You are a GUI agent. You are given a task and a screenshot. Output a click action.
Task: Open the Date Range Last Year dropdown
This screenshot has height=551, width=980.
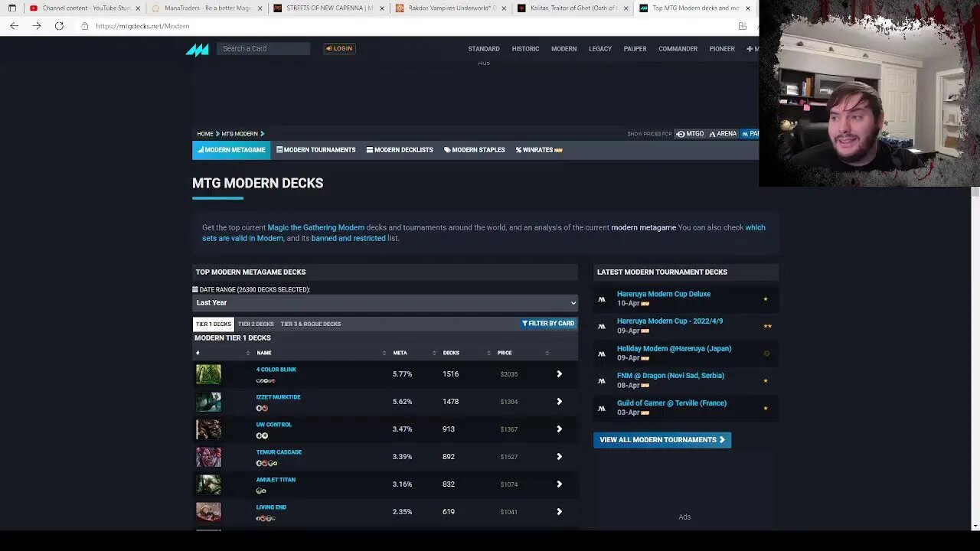pyautogui.click(x=385, y=303)
